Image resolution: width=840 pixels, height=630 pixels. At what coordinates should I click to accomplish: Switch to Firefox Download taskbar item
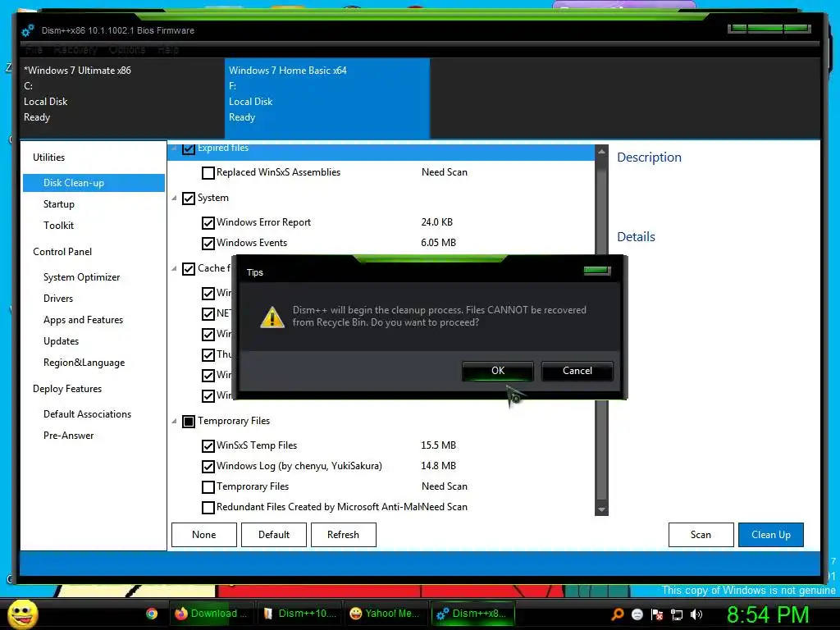pos(212,614)
